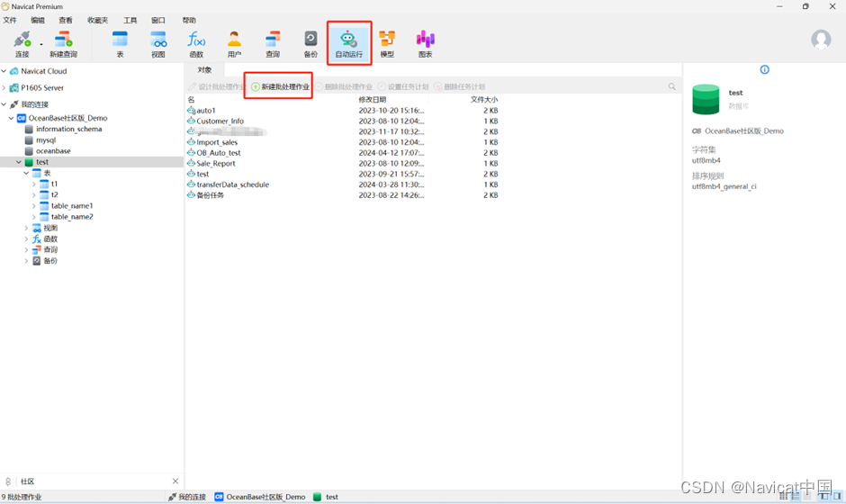The width and height of the screenshot is (846, 504).
Task: Select the OB_Auto_test batch job
Action: [x=218, y=153]
